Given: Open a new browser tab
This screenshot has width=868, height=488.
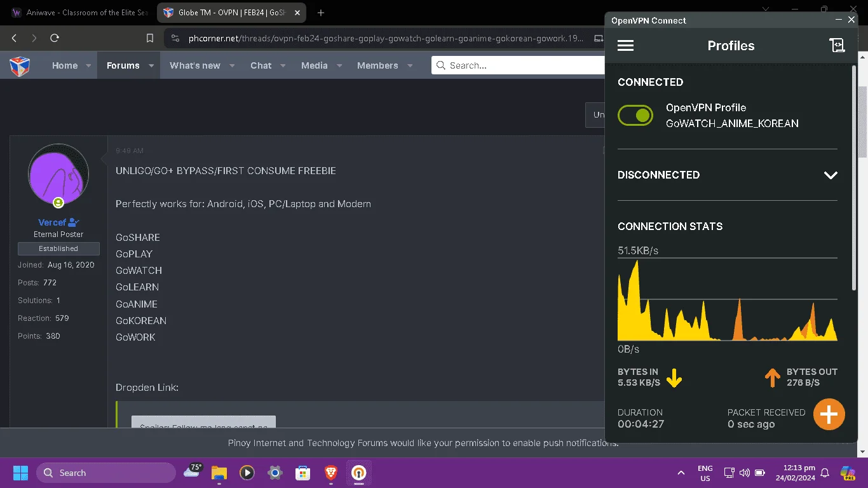Looking at the screenshot, I should tap(321, 13).
